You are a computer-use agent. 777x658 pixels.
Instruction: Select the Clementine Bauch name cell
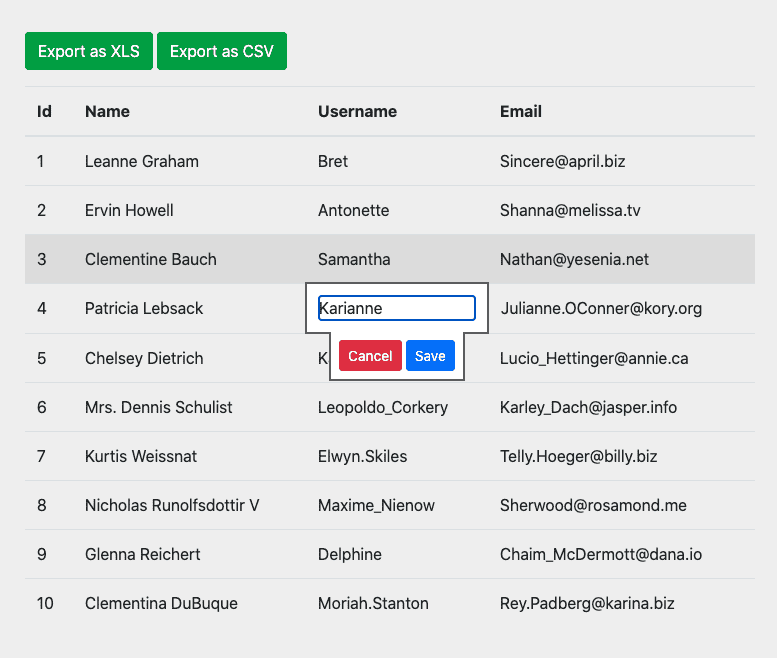coord(151,259)
